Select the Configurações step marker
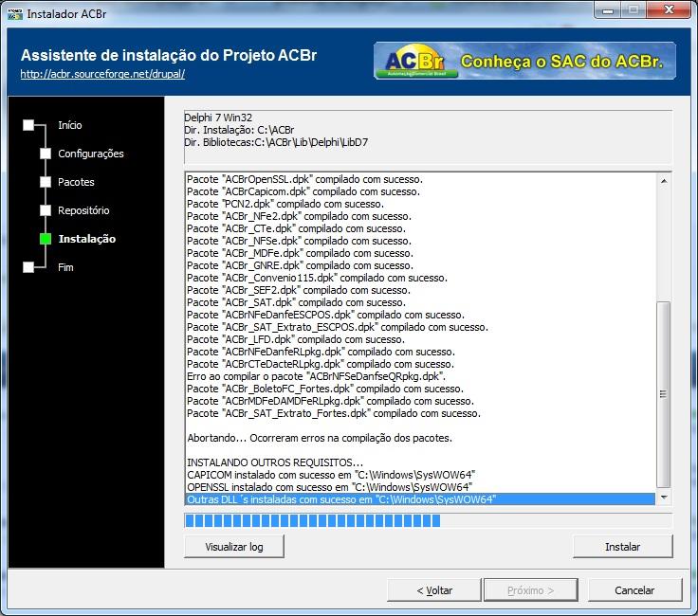 click(x=46, y=154)
